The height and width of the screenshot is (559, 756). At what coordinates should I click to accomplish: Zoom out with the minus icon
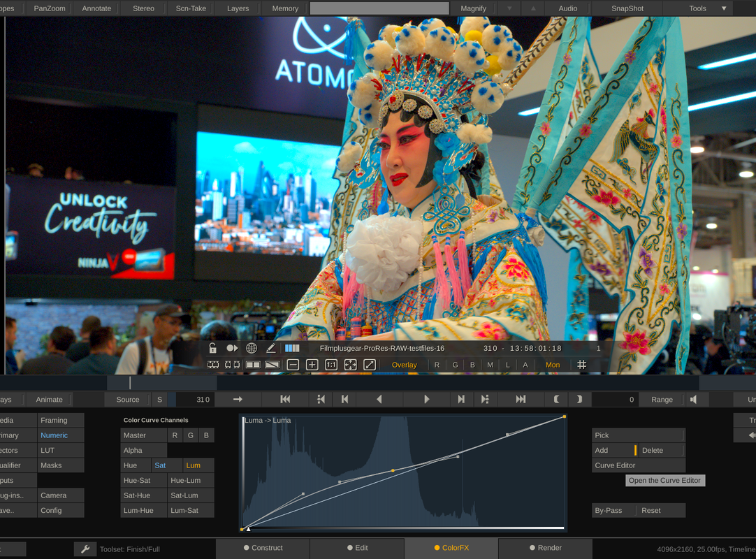293,365
